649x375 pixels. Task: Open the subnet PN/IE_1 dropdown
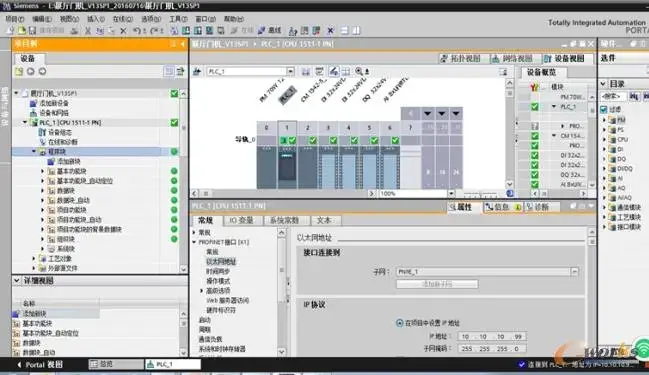click(x=574, y=272)
